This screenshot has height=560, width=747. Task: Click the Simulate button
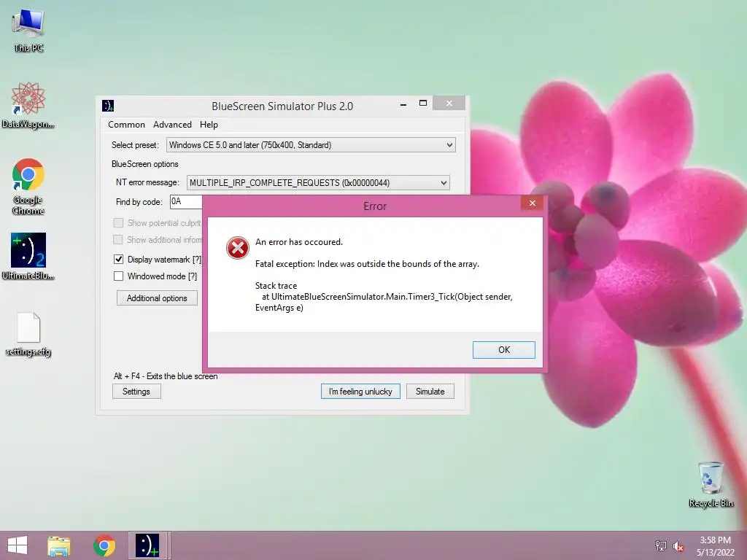pos(430,392)
